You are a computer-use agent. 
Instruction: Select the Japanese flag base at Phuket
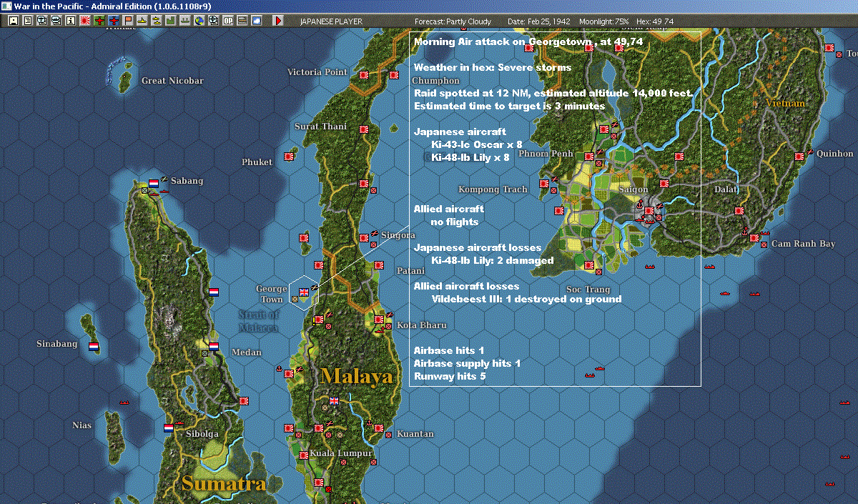[290, 156]
